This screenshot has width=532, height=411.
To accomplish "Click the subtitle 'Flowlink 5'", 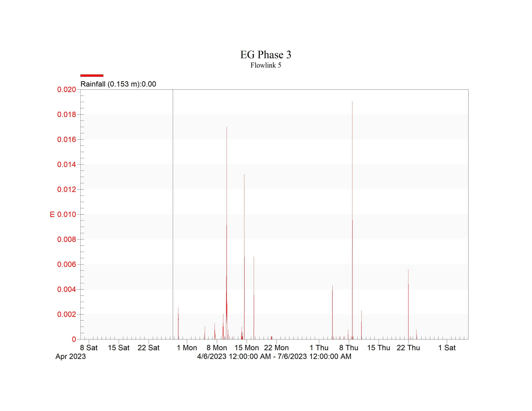I will pyautogui.click(x=266, y=65).
